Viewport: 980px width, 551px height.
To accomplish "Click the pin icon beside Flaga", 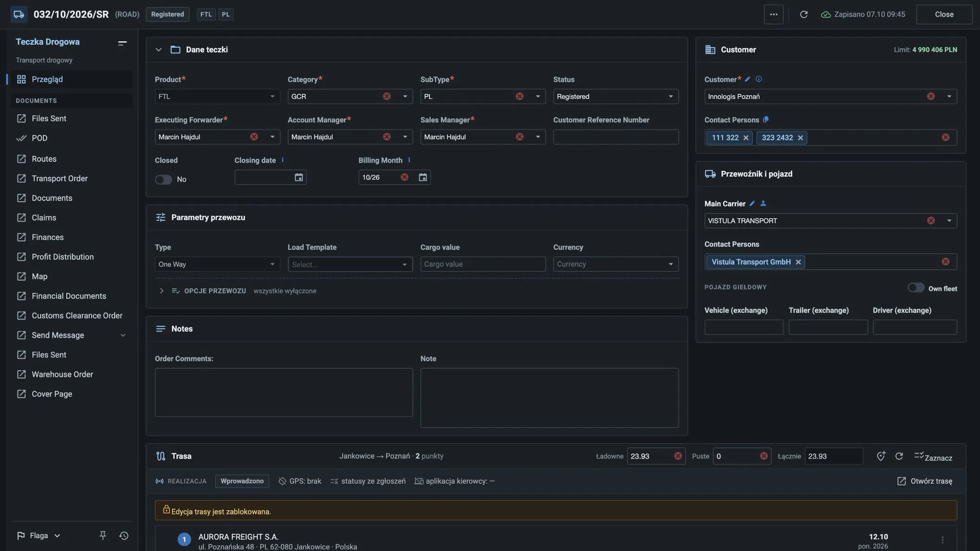I will [x=103, y=536].
